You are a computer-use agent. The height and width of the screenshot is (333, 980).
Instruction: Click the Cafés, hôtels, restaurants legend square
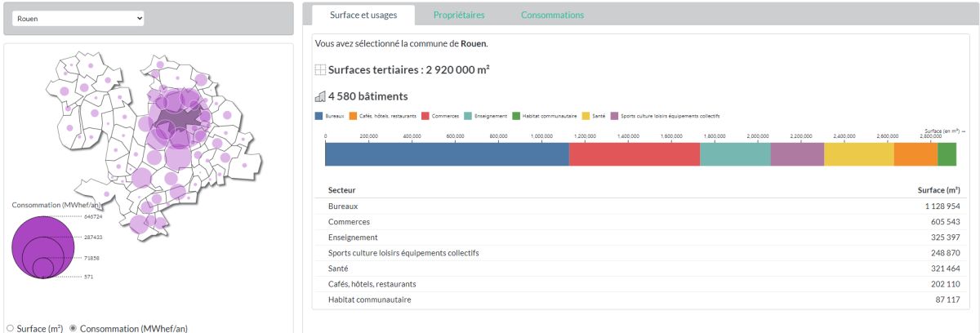[352, 116]
